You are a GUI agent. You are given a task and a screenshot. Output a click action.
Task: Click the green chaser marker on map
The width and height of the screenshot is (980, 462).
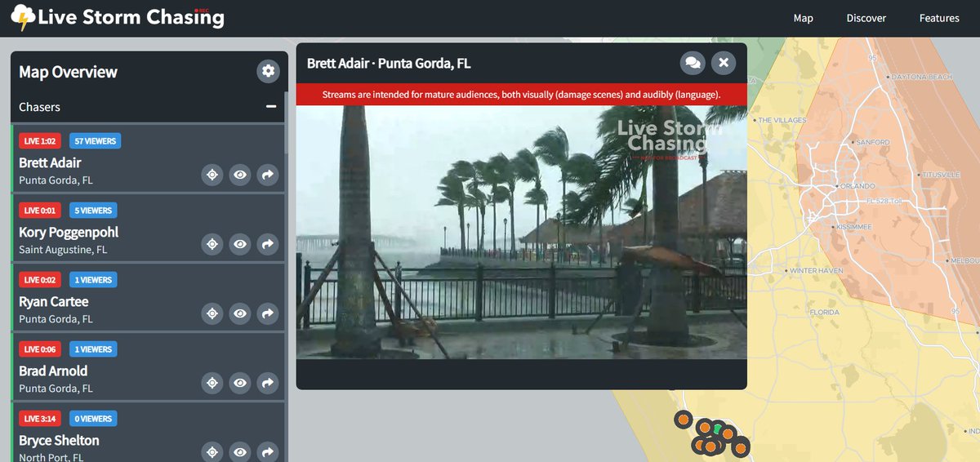[x=717, y=429]
